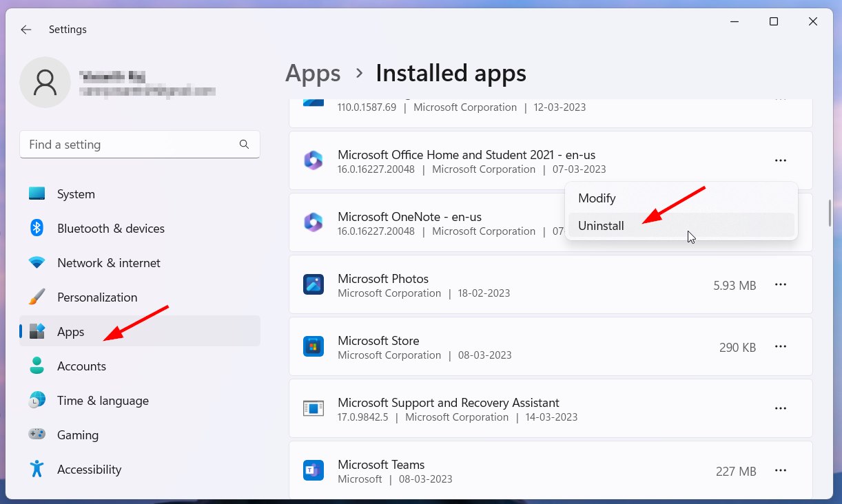Image resolution: width=842 pixels, height=504 pixels.
Task: Open System settings in sidebar
Action: point(140,194)
